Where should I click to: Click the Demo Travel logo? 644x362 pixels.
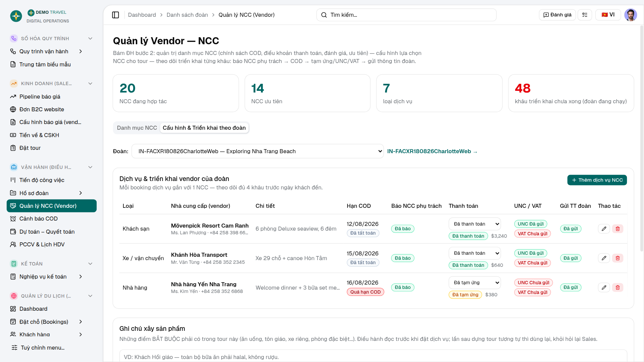pos(16,16)
